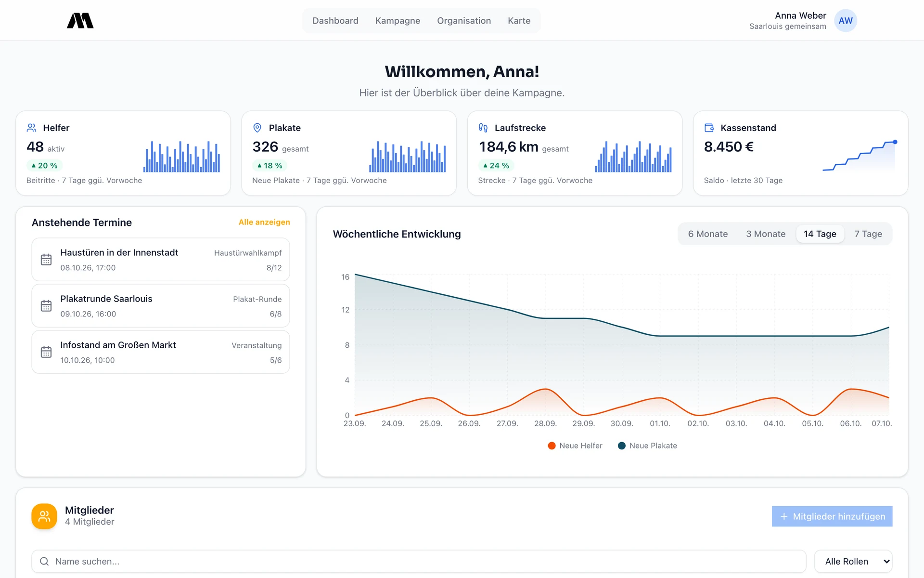Click the 20 % Helfer trend badge

(44, 166)
